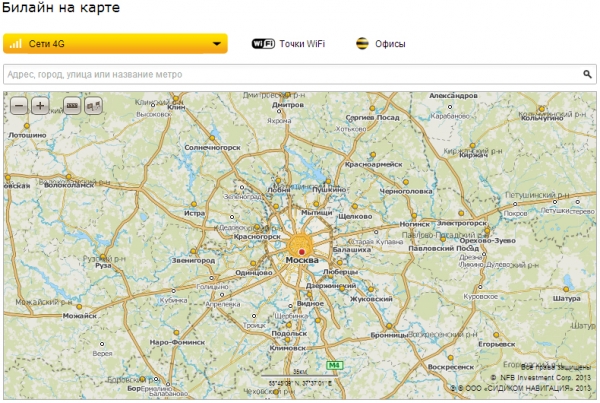Open the Сети 4G dropdown arrow
This screenshot has width=600, height=403.
[x=217, y=44]
